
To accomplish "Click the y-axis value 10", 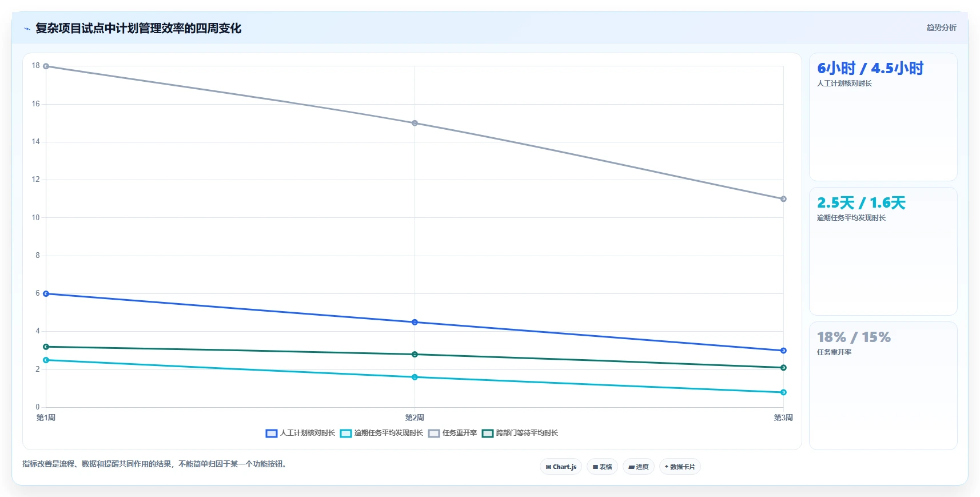I will pyautogui.click(x=36, y=217).
